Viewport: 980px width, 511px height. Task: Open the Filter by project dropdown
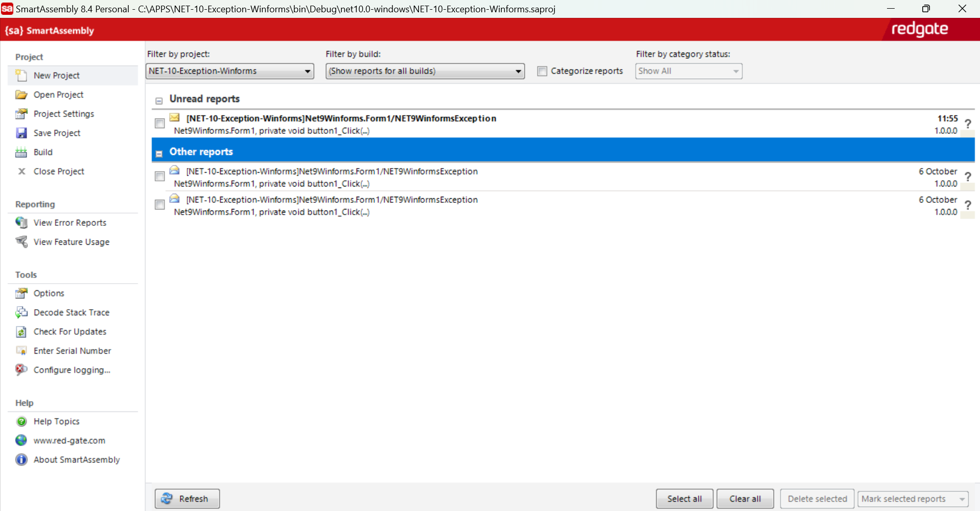230,71
